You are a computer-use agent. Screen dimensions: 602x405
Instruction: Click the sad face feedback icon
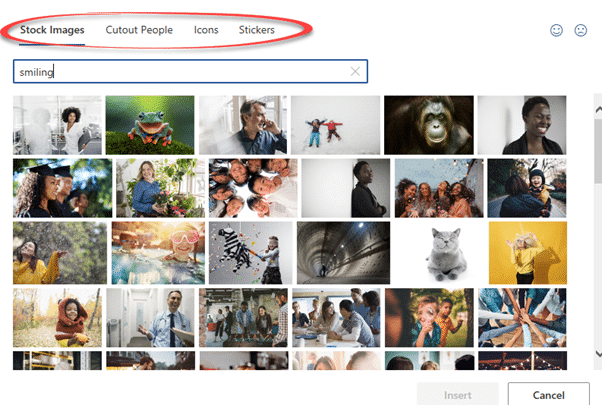(580, 31)
